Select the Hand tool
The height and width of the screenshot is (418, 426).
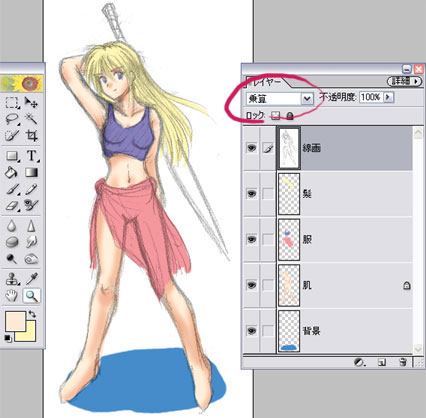click(x=12, y=295)
